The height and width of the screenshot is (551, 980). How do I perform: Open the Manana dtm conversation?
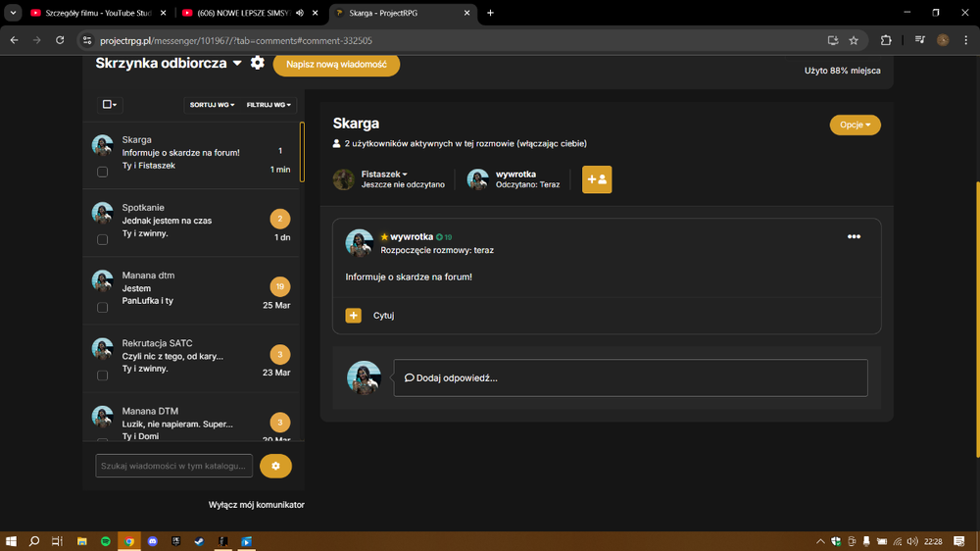point(191,290)
